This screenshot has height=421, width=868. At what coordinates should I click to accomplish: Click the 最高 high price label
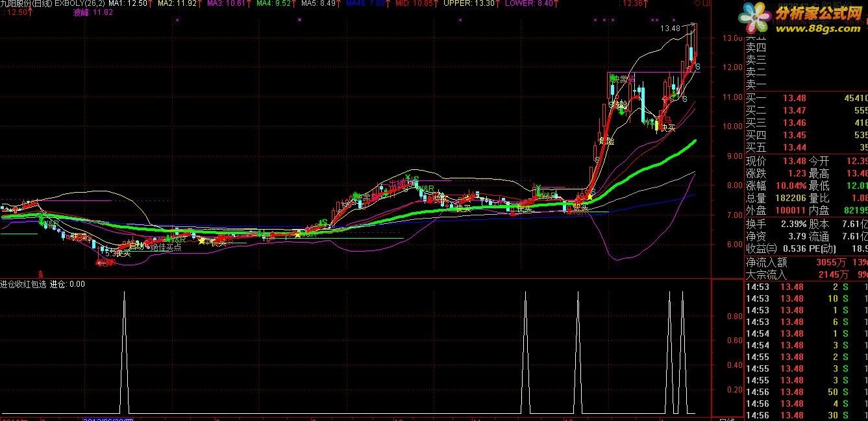pos(819,173)
